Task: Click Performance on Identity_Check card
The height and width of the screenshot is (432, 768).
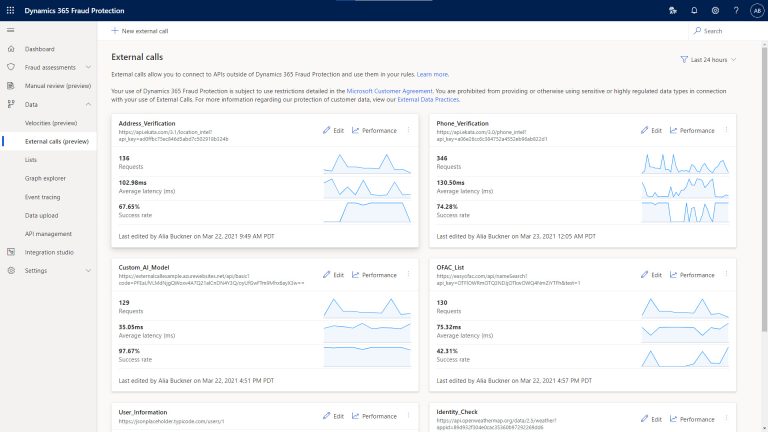Action: 692,419
